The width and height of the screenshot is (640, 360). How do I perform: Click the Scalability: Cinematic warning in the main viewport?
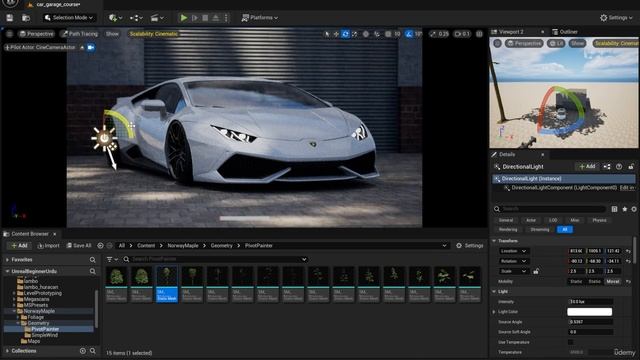pyautogui.click(x=153, y=34)
